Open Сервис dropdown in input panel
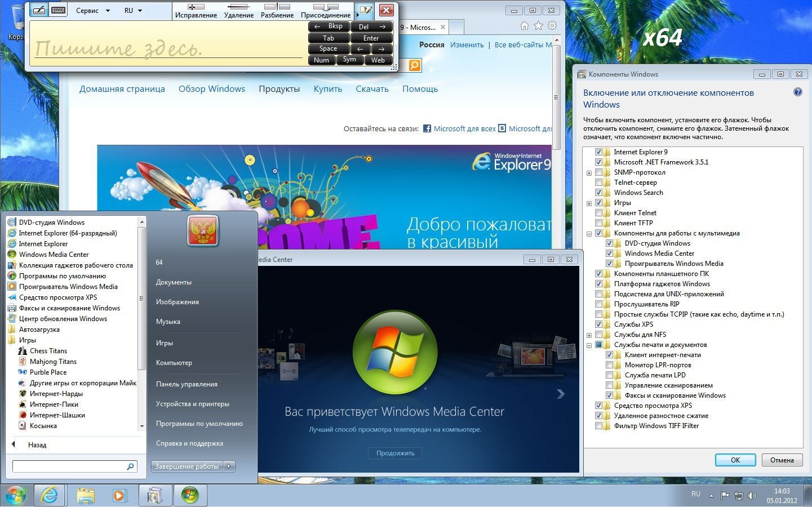812x507 pixels. tap(92, 10)
